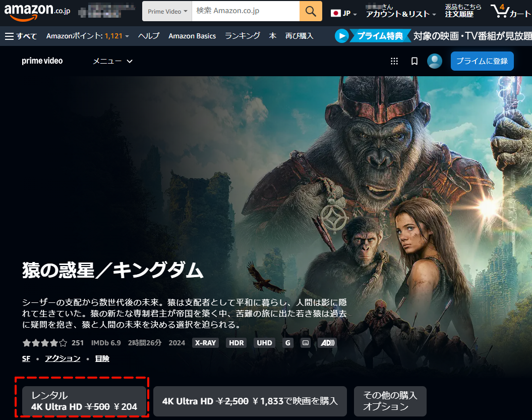Viewport: 532px width, 420px height.
Task: Click inside the Amazon search field
Action: coord(247,11)
